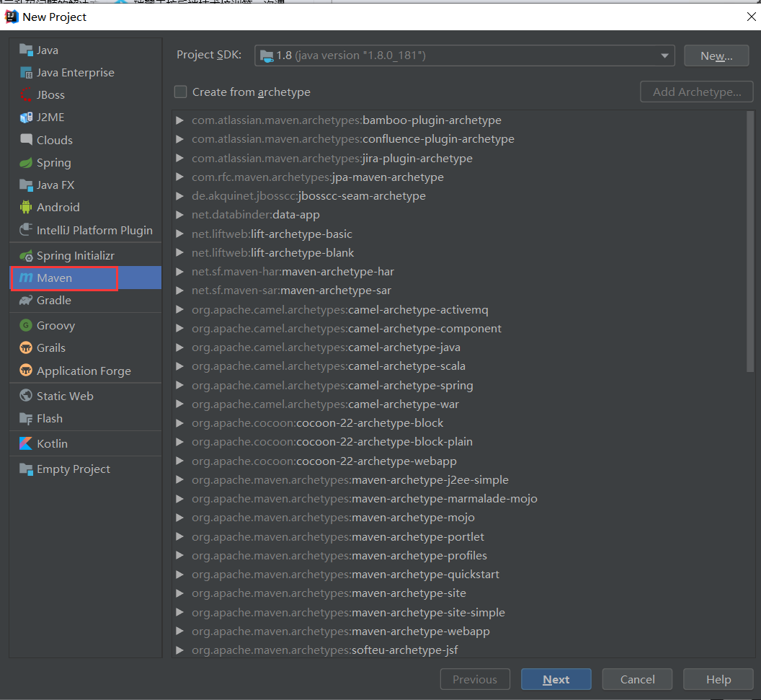Expand jpa-maven-archetype node
Viewport: 761px width, 700px height.
179,177
